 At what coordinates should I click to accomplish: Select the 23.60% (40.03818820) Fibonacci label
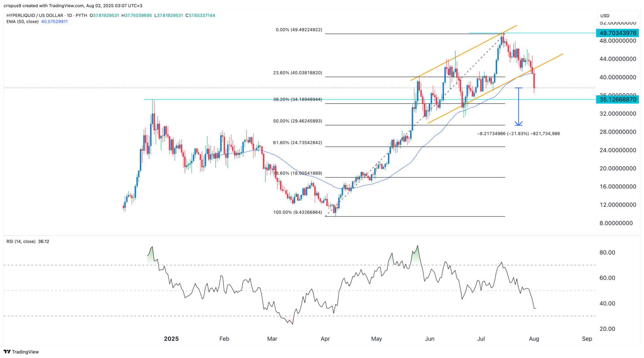tap(298, 73)
